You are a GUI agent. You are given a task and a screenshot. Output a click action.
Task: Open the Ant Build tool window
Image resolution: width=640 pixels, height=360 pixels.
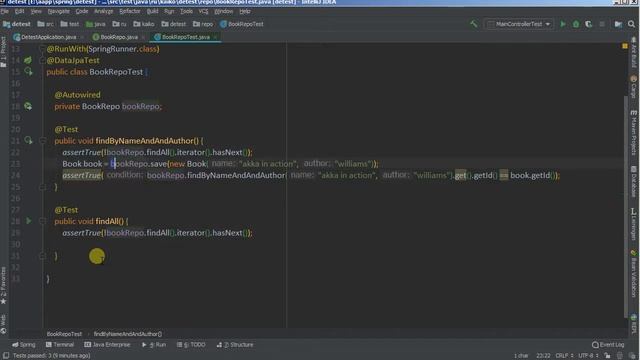click(x=633, y=52)
